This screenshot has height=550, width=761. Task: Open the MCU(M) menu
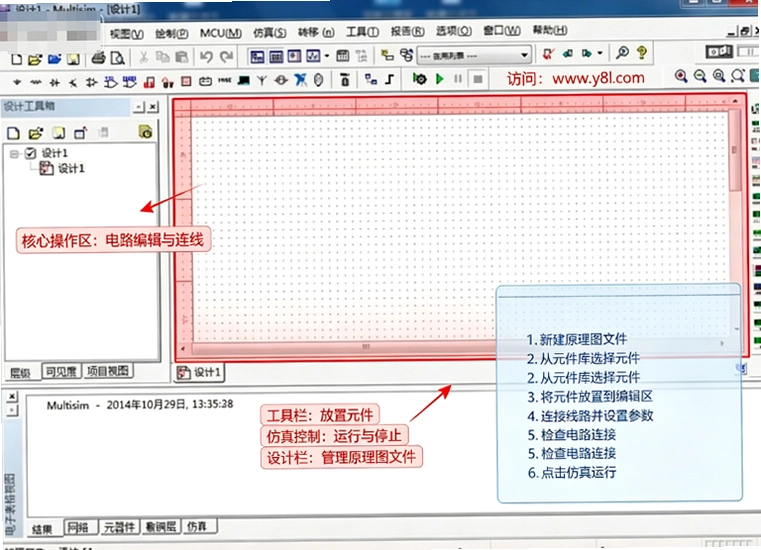[x=221, y=33]
